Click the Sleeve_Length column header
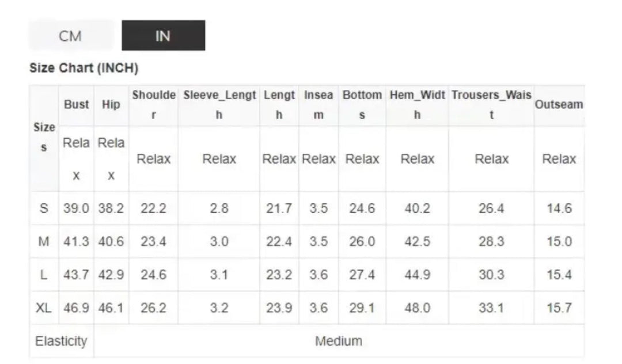 [x=219, y=105]
